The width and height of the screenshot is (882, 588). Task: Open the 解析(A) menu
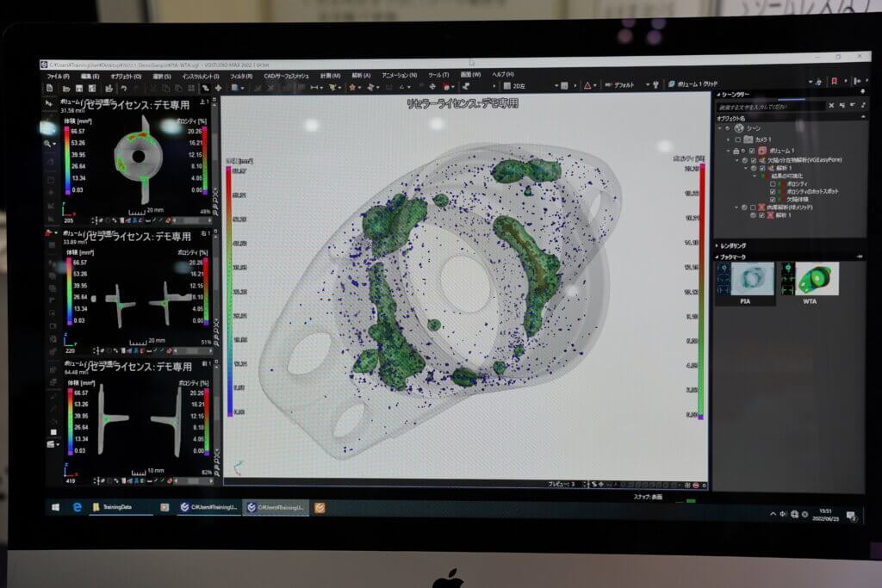click(x=361, y=75)
